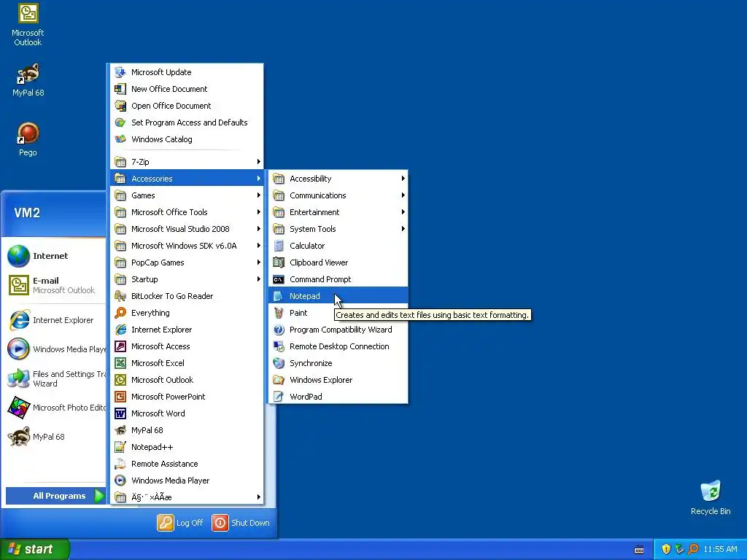Click the 11:55 AM clock
Viewport: 747px width, 560px height.
click(x=720, y=549)
